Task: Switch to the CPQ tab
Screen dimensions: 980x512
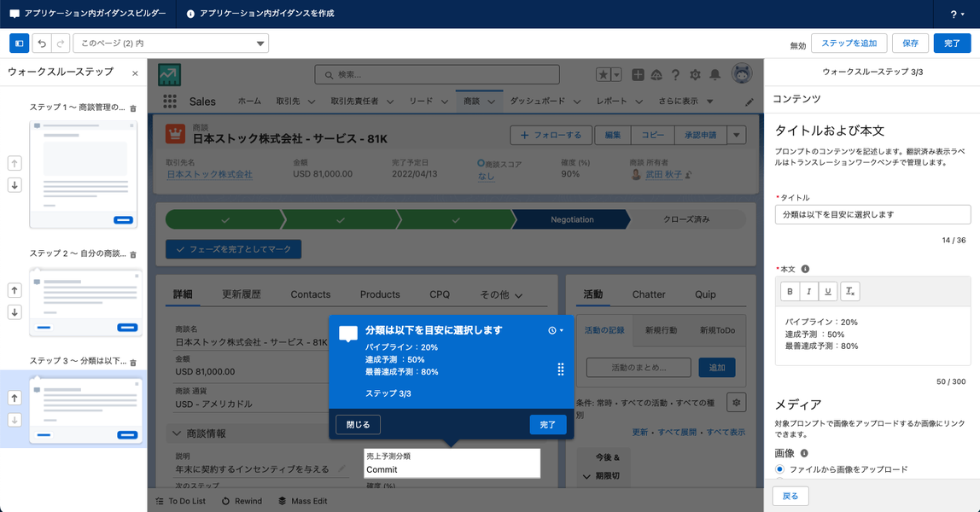Action: coord(440,294)
